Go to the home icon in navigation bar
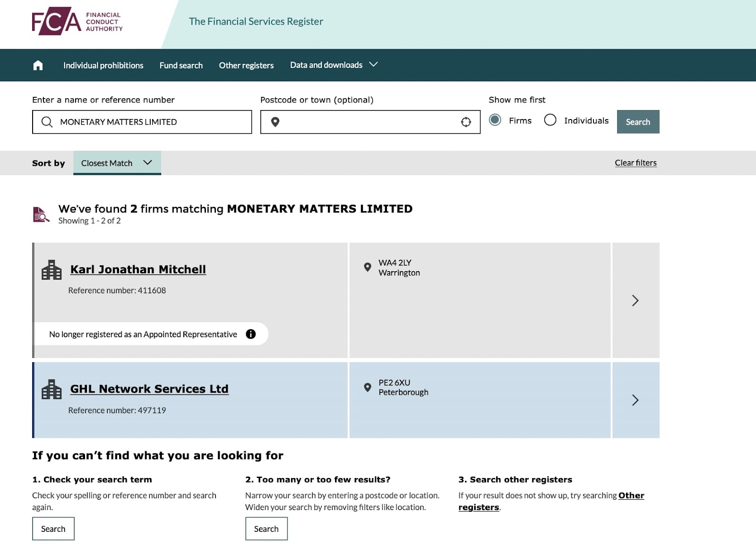756x554 pixels. pyautogui.click(x=38, y=65)
